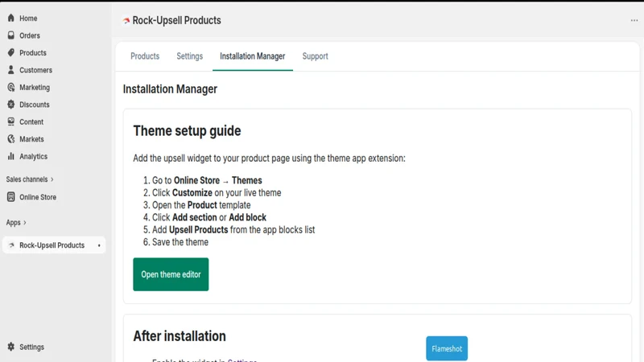
Task: Click the Marketing target icon
Action: point(11,87)
